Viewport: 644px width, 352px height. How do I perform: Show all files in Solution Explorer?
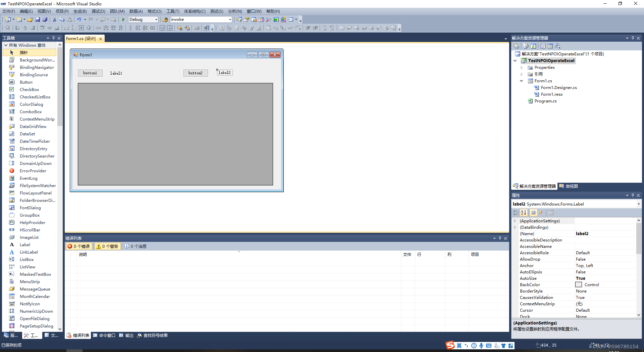tap(526, 46)
